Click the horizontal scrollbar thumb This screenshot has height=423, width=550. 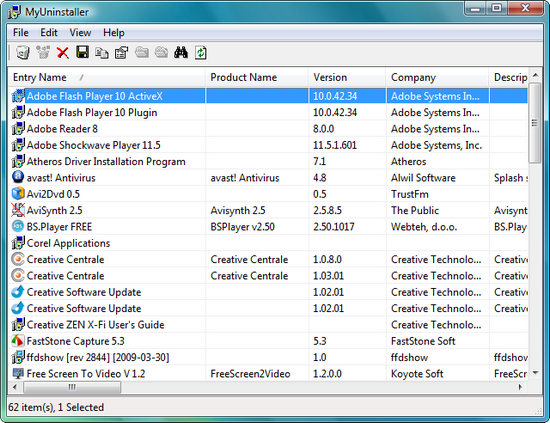coord(72,387)
